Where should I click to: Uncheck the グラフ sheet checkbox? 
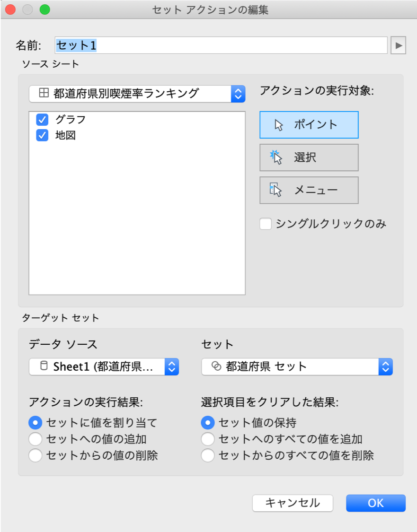pyautogui.click(x=43, y=119)
